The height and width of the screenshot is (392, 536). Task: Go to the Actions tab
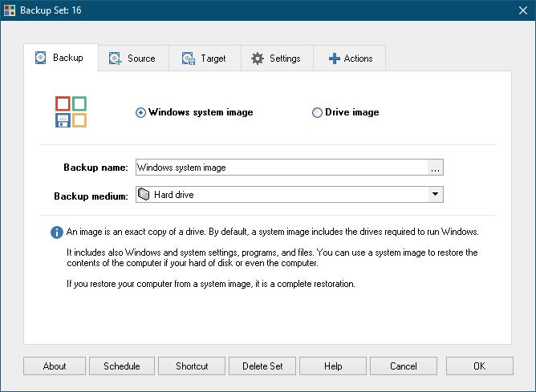[x=350, y=59]
